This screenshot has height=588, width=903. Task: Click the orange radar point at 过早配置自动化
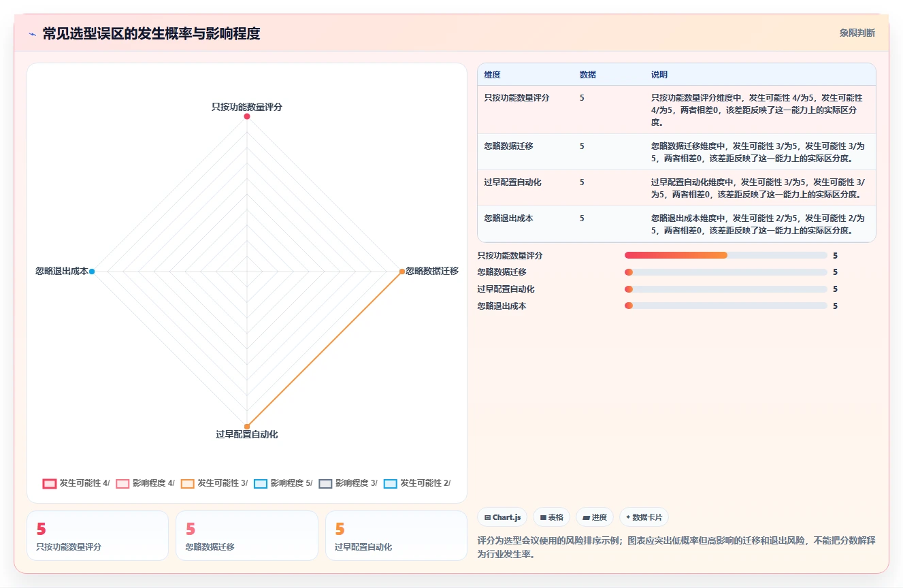pos(247,427)
